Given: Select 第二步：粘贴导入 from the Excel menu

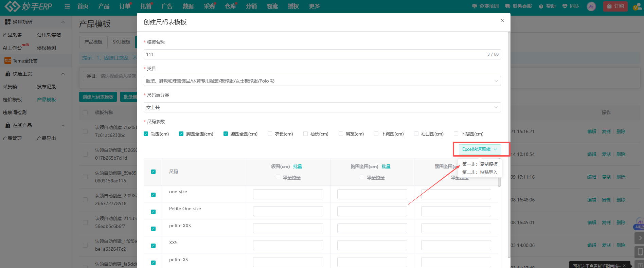Looking at the screenshot, I should (x=480, y=172).
